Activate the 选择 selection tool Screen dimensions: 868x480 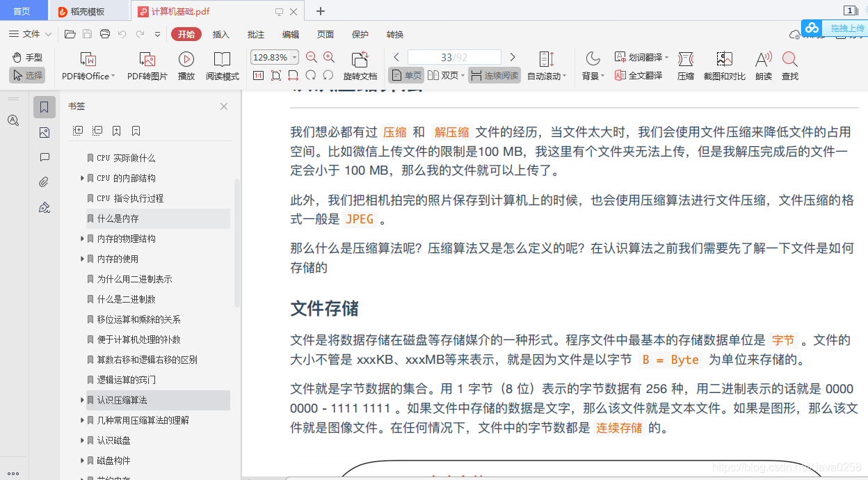point(28,75)
